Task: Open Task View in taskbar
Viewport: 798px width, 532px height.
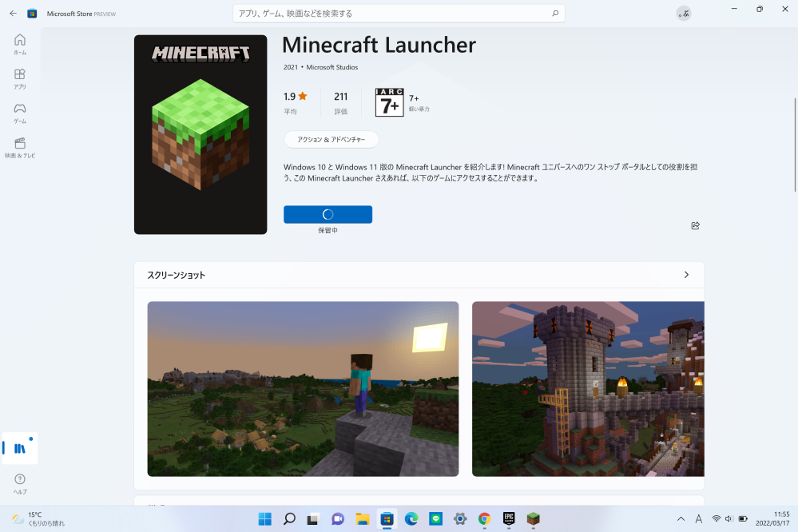Action: pyautogui.click(x=313, y=518)
